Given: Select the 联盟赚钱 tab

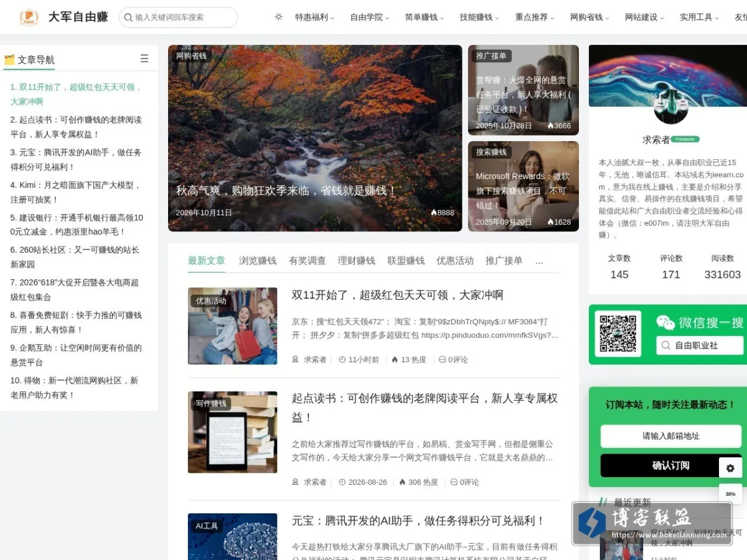Looking at the screenshot, I should click(x=406, y=261).
